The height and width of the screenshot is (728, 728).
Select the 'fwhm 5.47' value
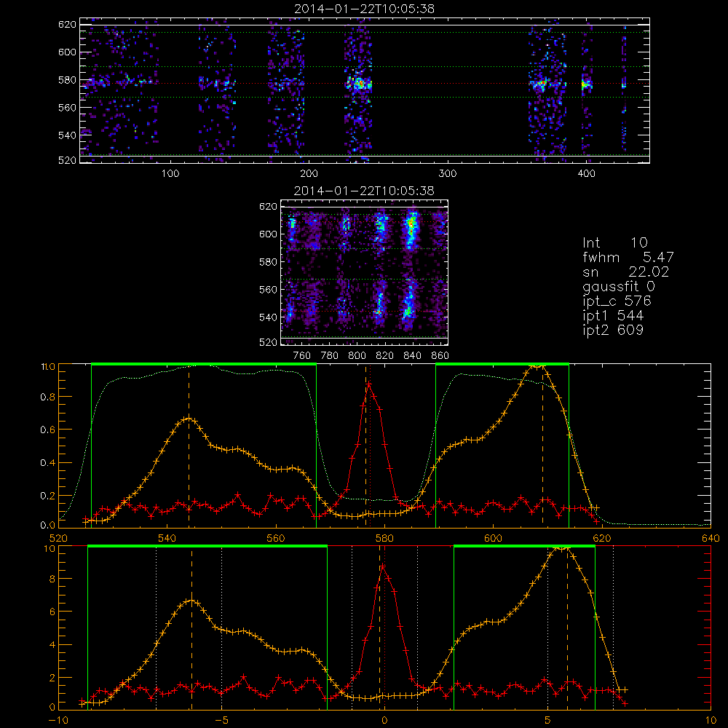(628, 257)
